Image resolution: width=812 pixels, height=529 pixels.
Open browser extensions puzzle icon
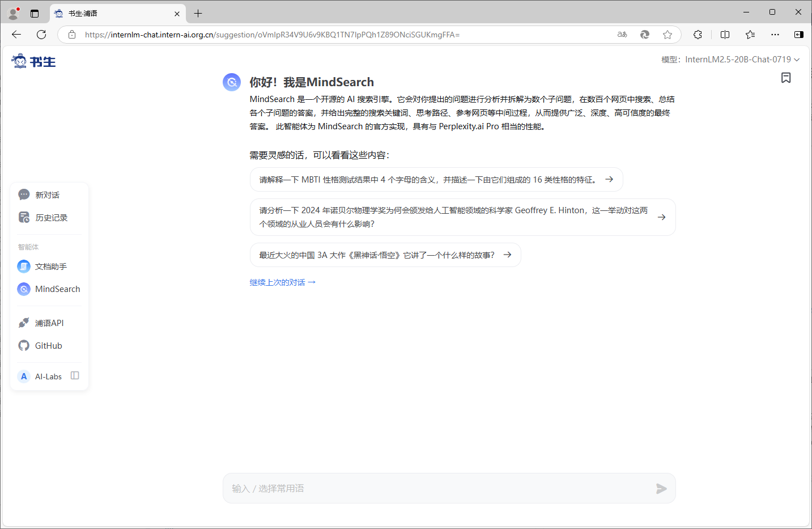[x=698, y=35]
